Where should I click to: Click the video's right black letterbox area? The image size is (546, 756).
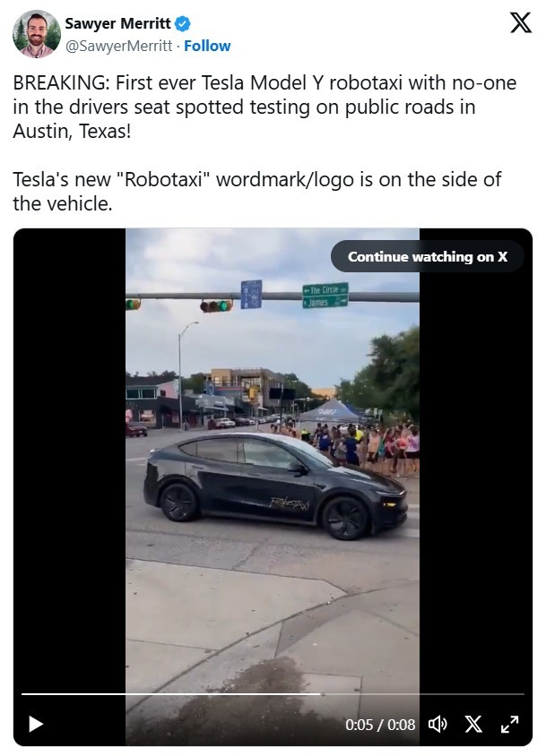tap(475, 482)
